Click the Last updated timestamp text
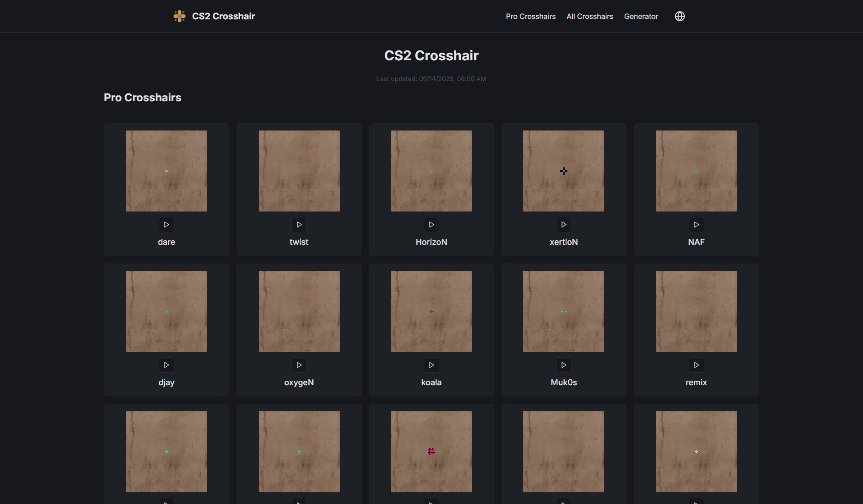This screenshot has height=504, width=863. click(x=431, y=79)
